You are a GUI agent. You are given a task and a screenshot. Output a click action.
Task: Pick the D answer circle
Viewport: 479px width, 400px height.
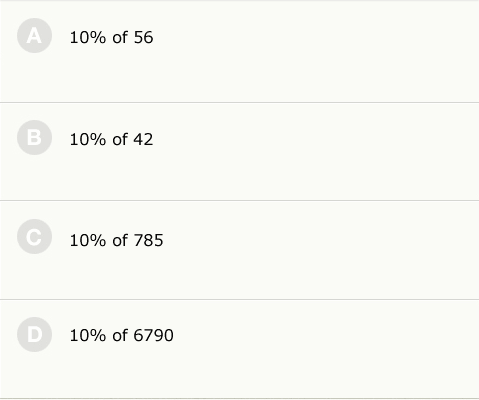(34, 334)
